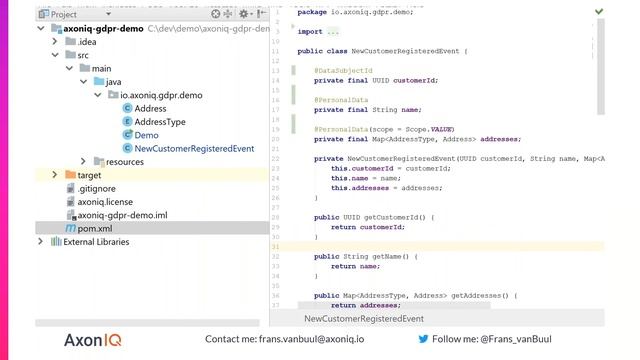Click the package declaration line
640x360 pixels.
(355, 12)
